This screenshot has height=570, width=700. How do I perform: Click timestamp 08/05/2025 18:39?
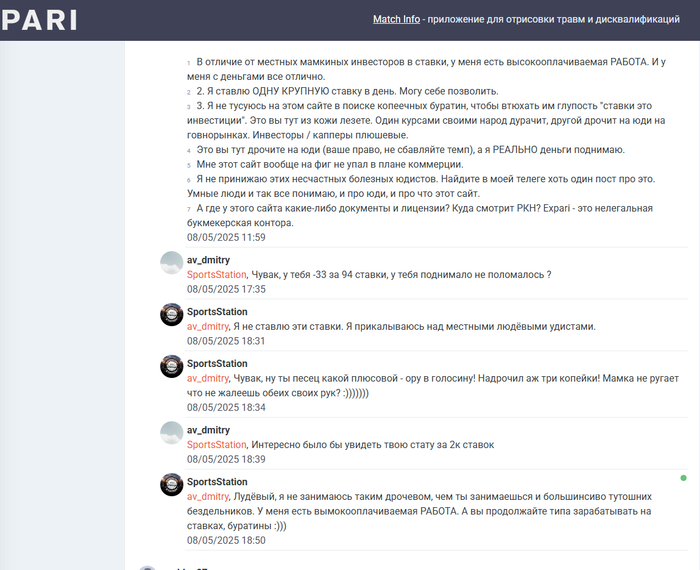click(226, 459)
